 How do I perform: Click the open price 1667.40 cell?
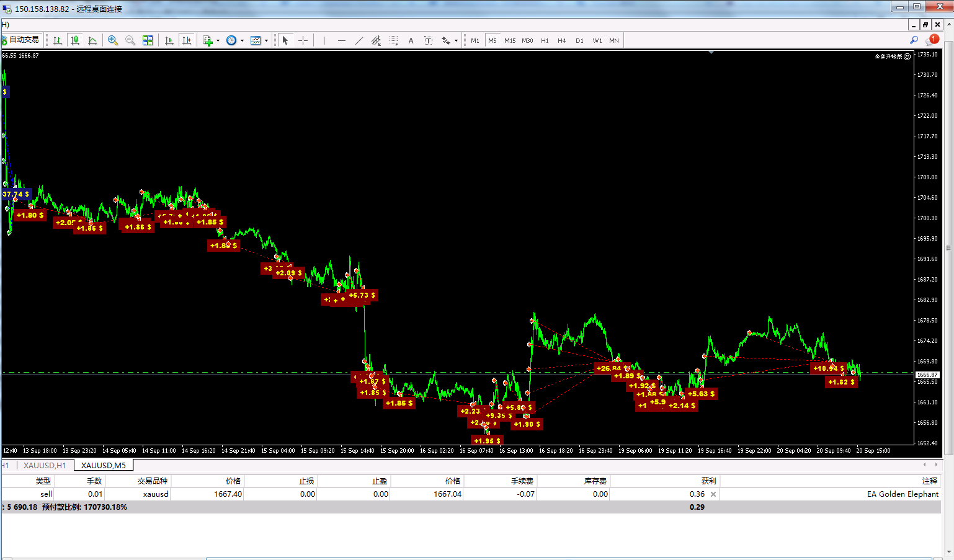(x=228, y=494)
